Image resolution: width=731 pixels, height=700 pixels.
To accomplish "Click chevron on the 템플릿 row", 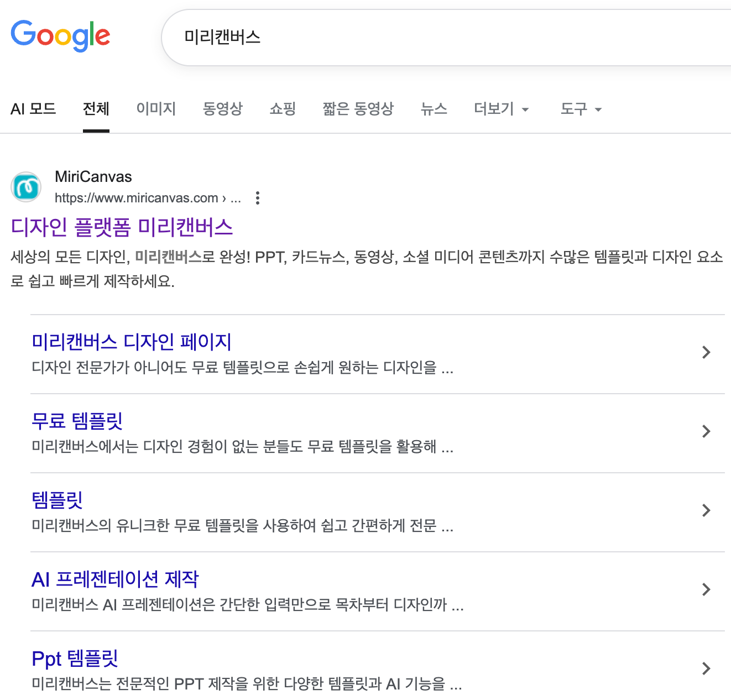I will click(x=706, y=510).
